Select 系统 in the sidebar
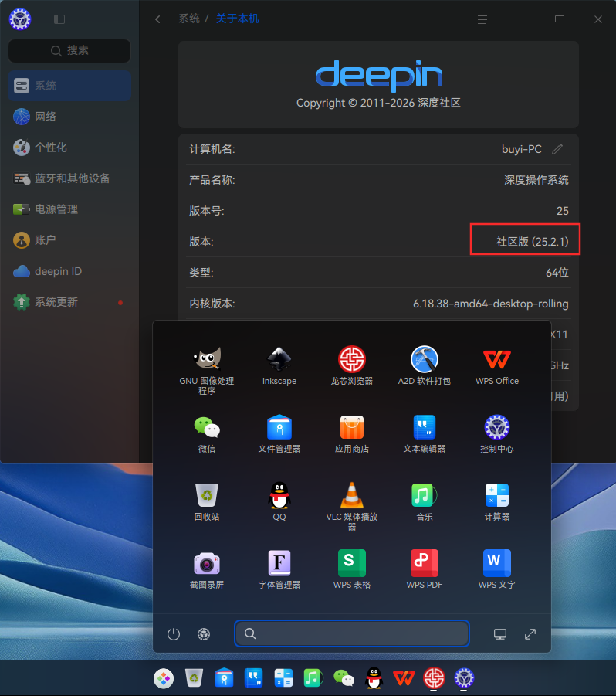The width and height of the screenshot is (616, 696). click(69, 86)
